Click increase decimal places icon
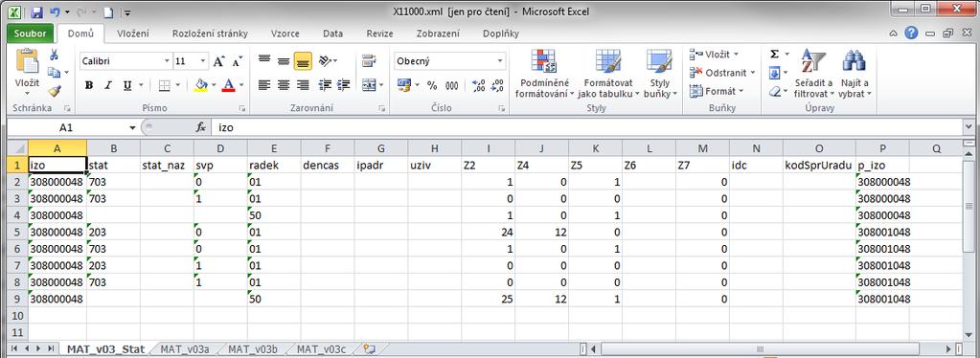The image size is (980, 358). [479, 85]
